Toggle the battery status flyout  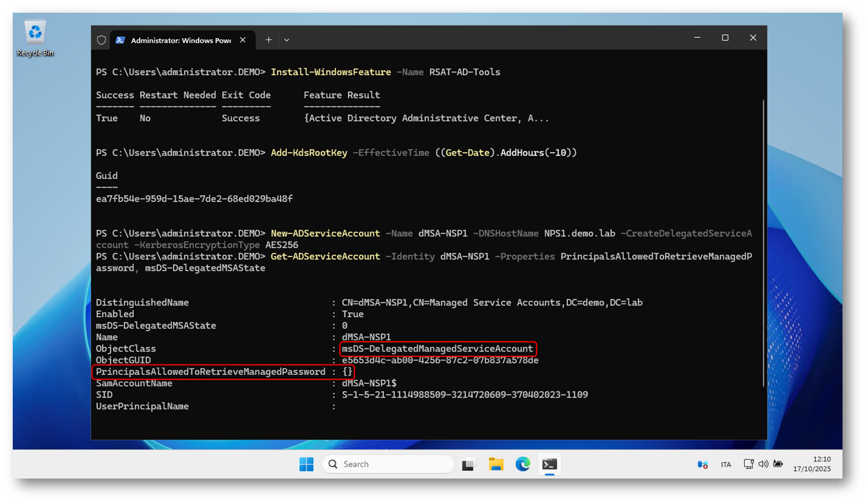tap(778, 464)
